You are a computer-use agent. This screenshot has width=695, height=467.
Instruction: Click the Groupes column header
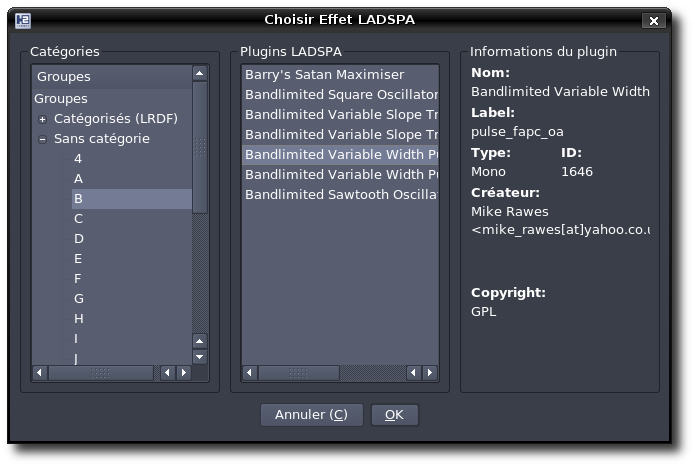pyautogui.click(x=111, y=76)
